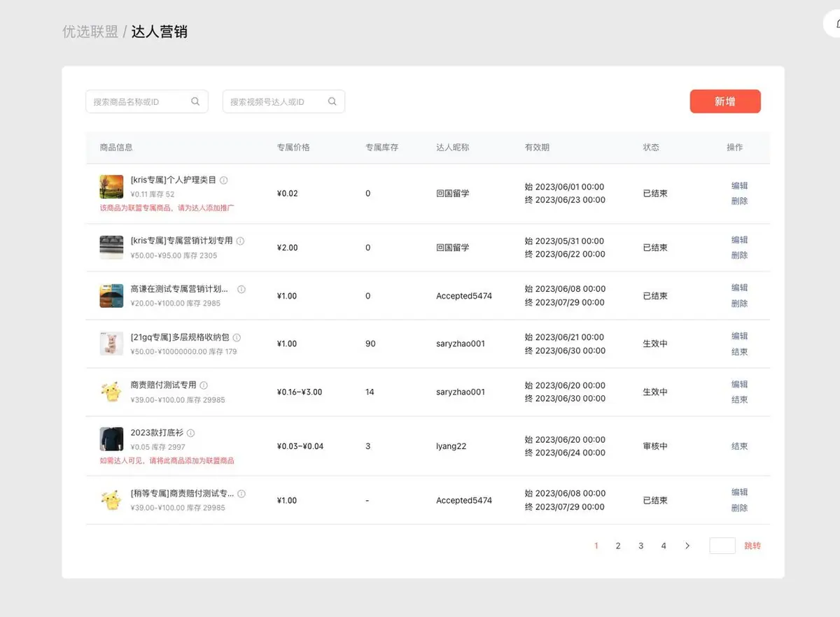Click info icon beside [kris专属]专属营销计划专用
This screenshot has width=840, height=617.
(240, 241)
